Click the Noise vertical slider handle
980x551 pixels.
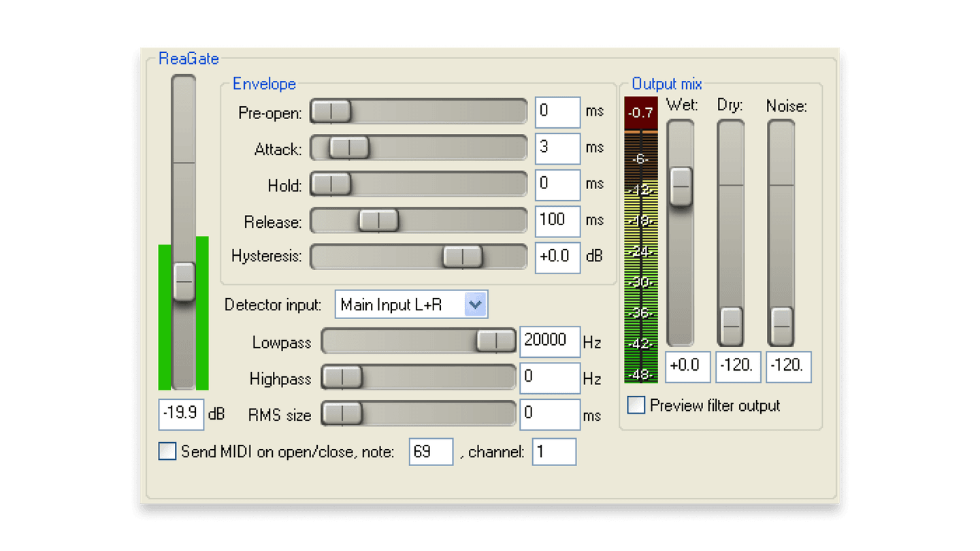[781, 326]
